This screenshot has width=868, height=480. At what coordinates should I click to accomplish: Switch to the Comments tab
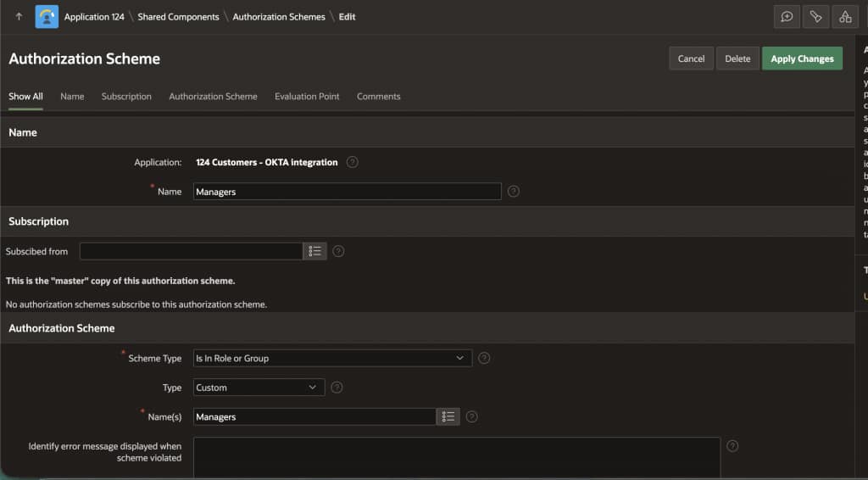tap(379, 97)
